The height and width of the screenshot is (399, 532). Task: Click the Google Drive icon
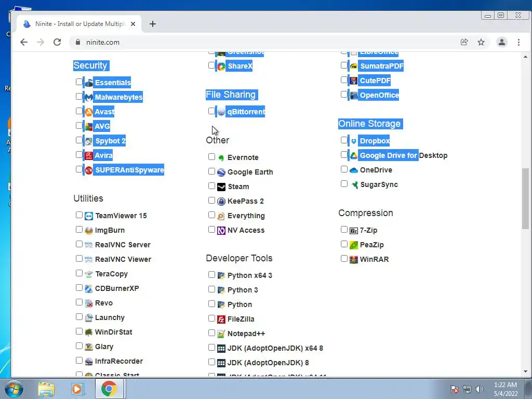pos(353,156)
